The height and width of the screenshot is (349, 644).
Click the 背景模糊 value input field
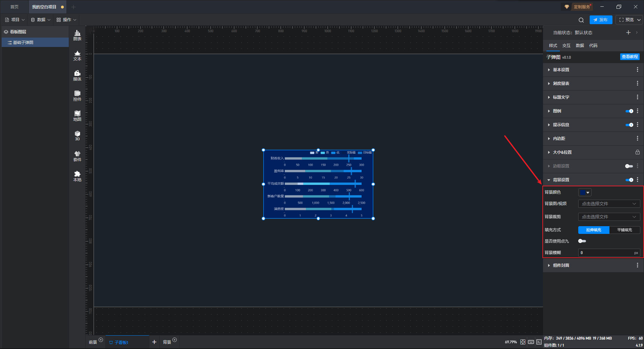pos(609,253)
